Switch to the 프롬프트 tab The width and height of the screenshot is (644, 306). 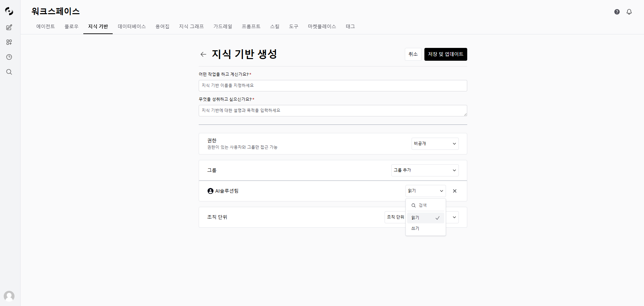pos(251,26)
